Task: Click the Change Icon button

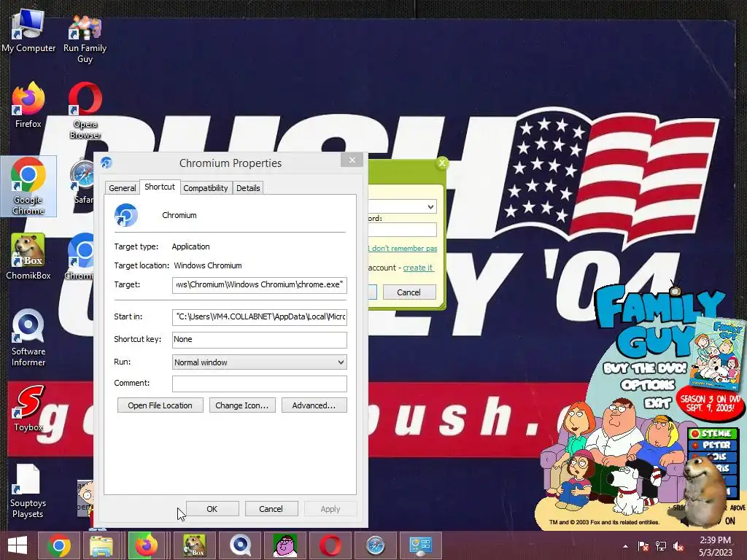Action: [242, 405]
